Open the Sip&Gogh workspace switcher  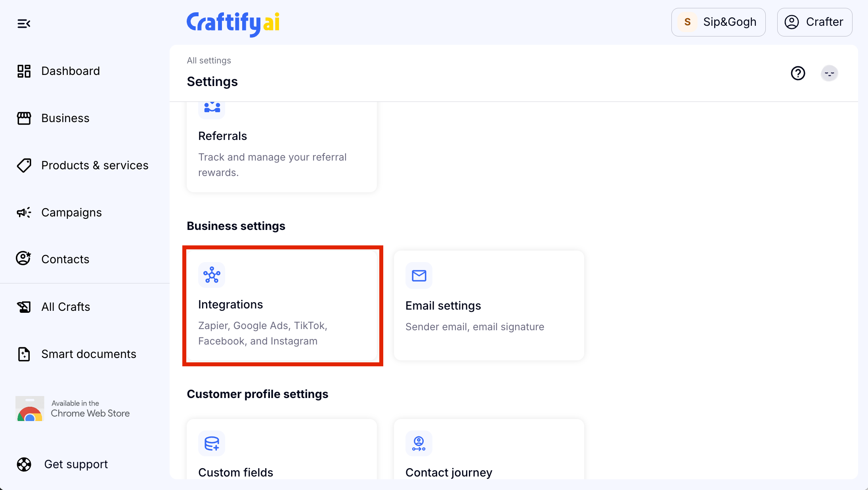pyautogui.click(x=718, y=22)
